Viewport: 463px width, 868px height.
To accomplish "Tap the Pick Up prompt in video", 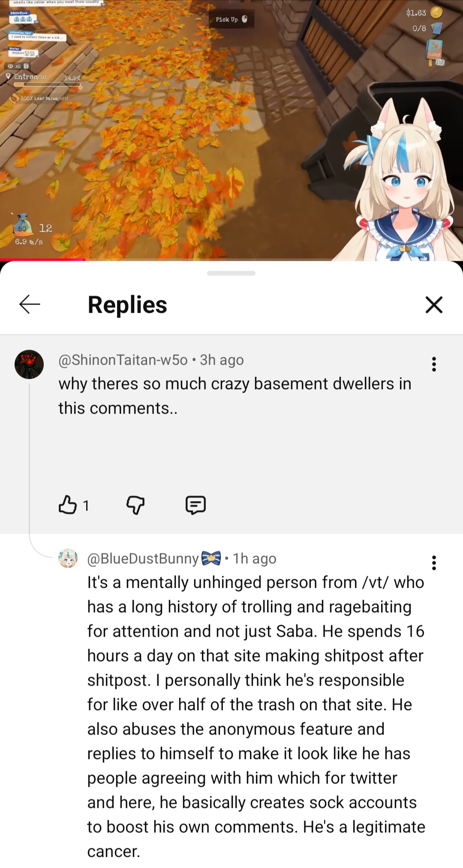I will point(231,19).
